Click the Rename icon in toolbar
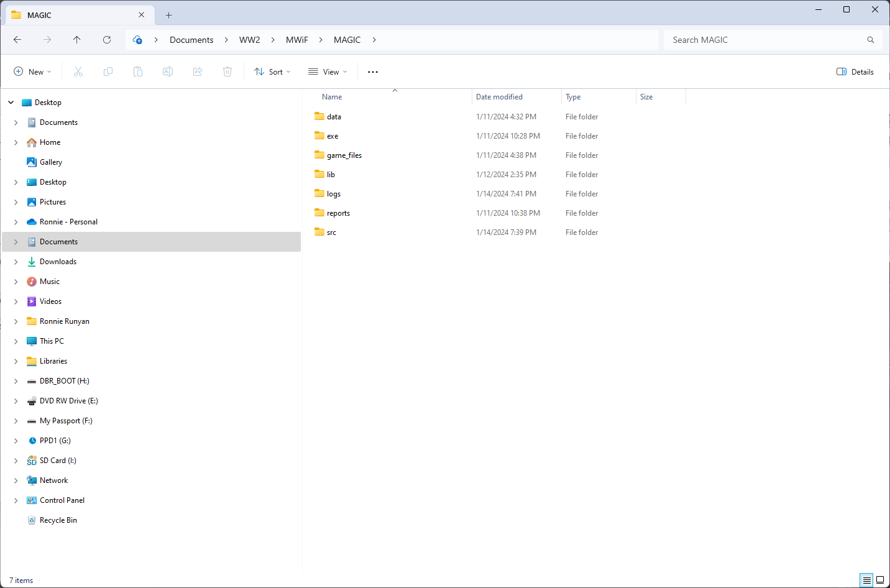 click(168, 72)
